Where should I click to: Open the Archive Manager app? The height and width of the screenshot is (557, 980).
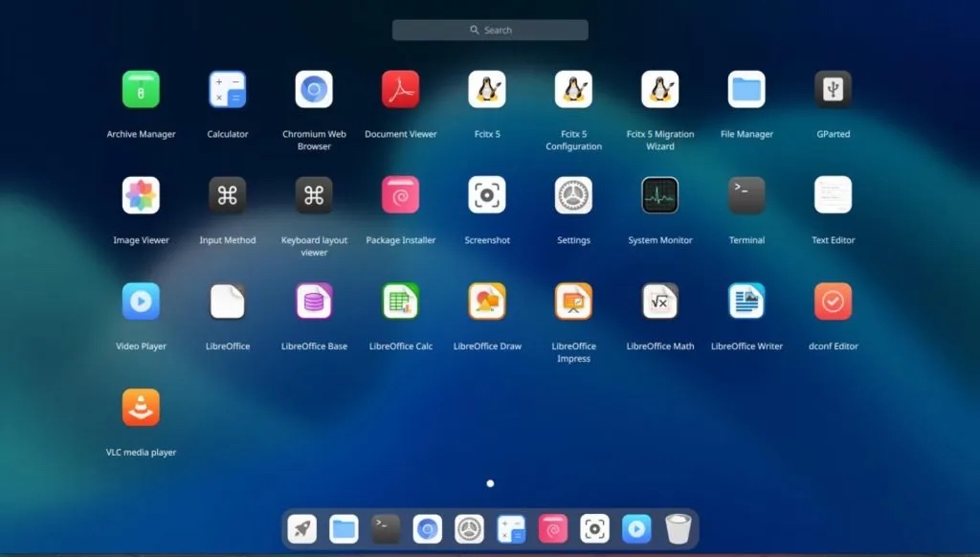coord(141,90)
